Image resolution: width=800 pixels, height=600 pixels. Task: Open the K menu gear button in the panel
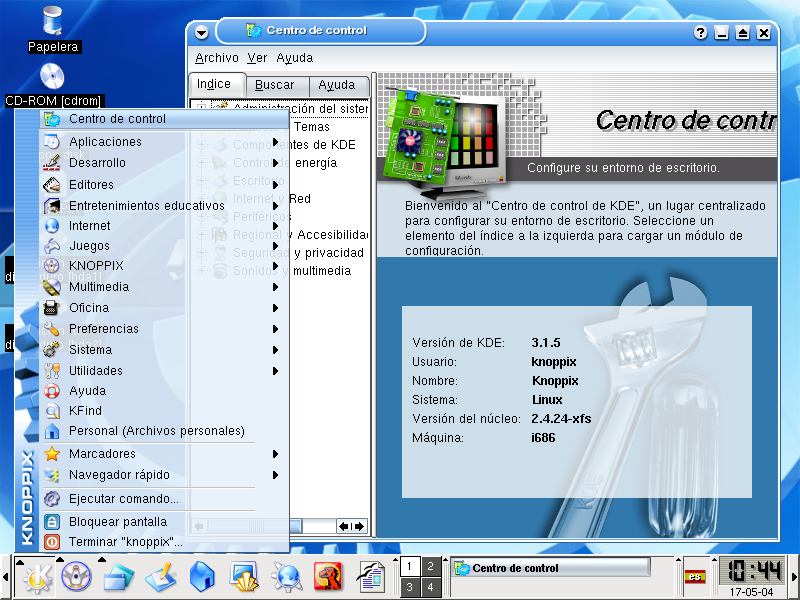click(x=37, y=577)
